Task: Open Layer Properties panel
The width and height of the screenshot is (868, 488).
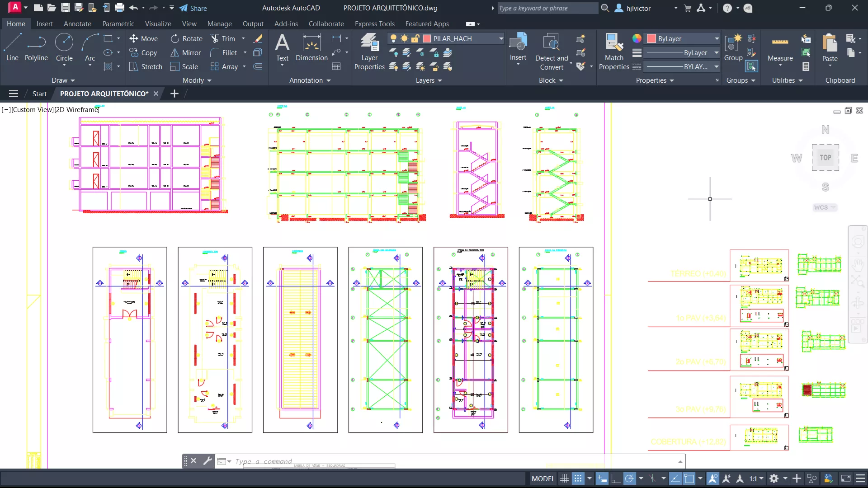Action: [369, 52]
